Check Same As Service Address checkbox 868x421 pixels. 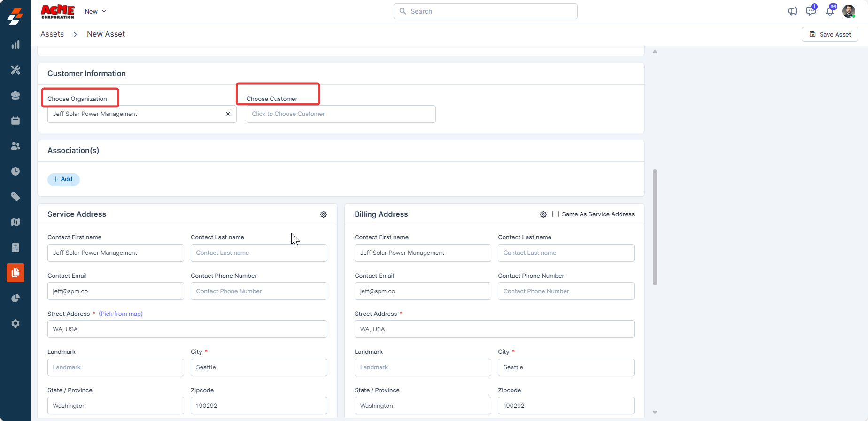[556, 214]
